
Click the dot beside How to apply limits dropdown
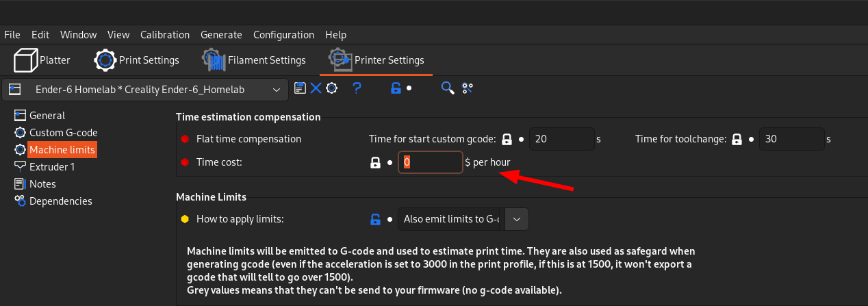[389, 219]
